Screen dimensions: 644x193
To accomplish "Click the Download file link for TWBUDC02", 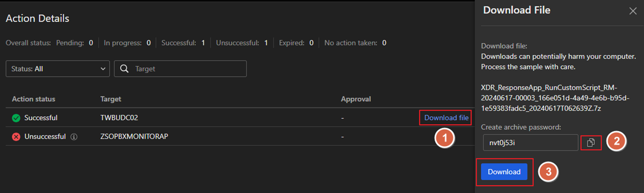I will pos(446,118).
